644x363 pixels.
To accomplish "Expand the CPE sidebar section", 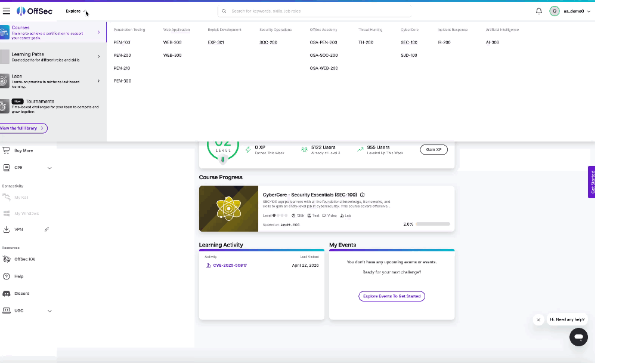I will pyautogui.click(x=49, y=168).
